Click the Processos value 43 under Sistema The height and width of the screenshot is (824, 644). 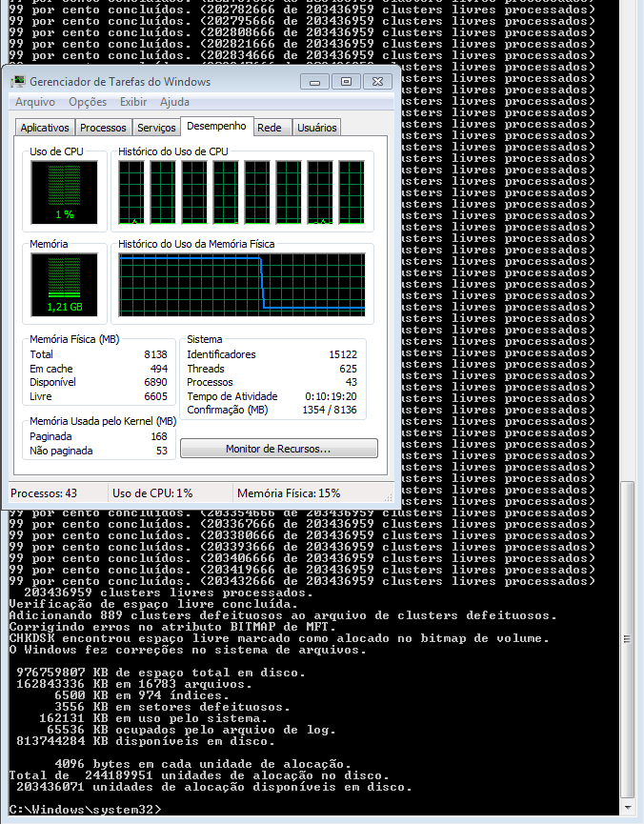(352, 382)
